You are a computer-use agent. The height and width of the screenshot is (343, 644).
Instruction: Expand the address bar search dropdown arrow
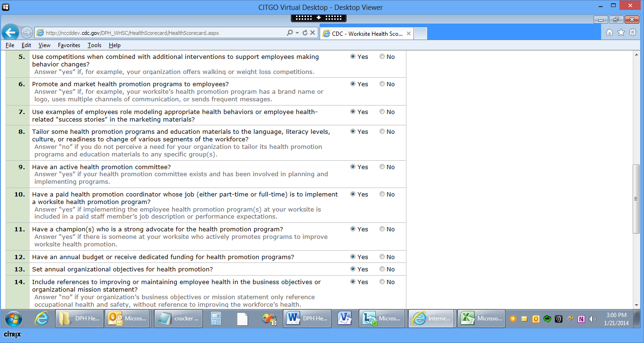pyautogui.click(x=297, y=33)
